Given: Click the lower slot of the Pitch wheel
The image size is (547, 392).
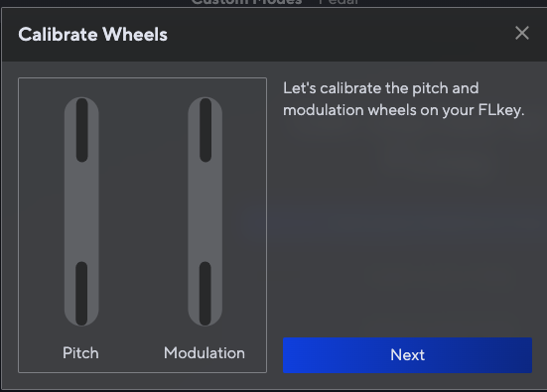Looking at the screenshot, I should tap(81, 294).
